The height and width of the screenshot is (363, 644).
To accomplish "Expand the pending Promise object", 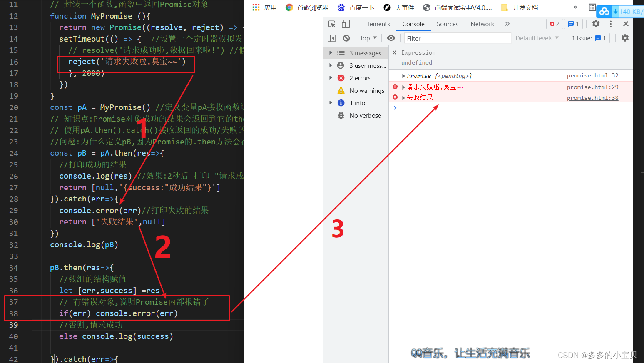I will [403, 76].
